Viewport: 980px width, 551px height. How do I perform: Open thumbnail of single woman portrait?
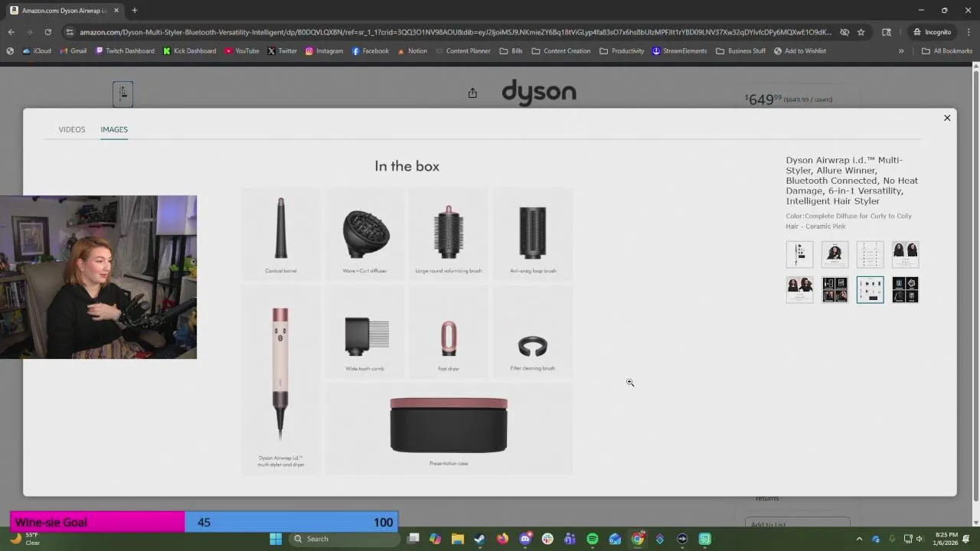(835, 254)
